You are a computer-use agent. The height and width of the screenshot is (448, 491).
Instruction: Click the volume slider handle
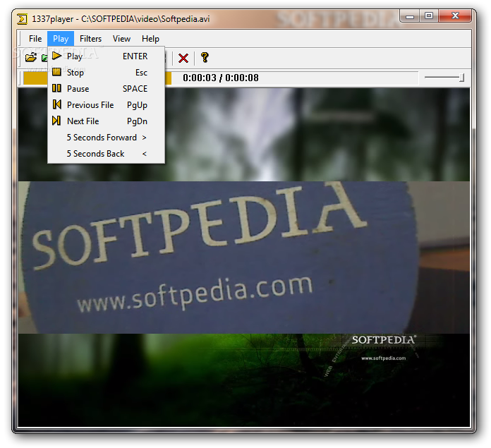click(461, 78)
